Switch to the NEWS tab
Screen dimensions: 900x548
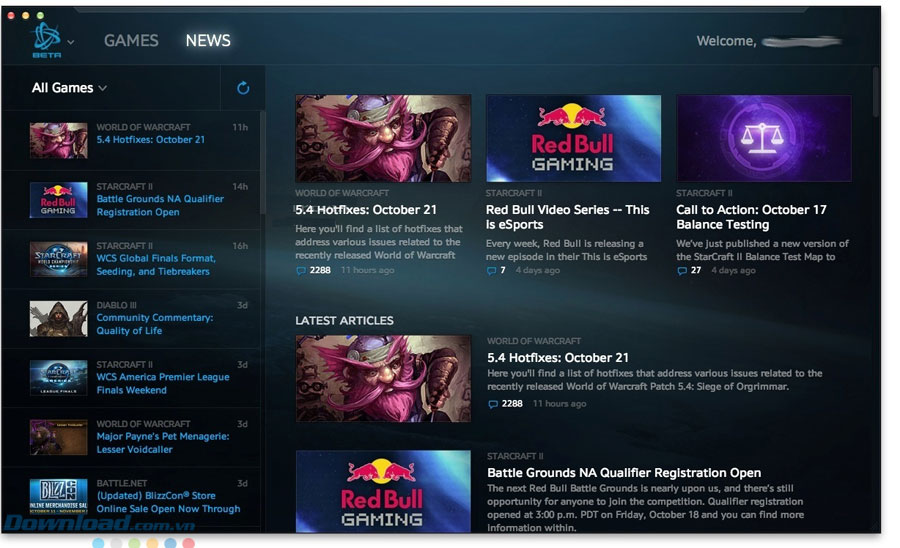tap(208, 41)
